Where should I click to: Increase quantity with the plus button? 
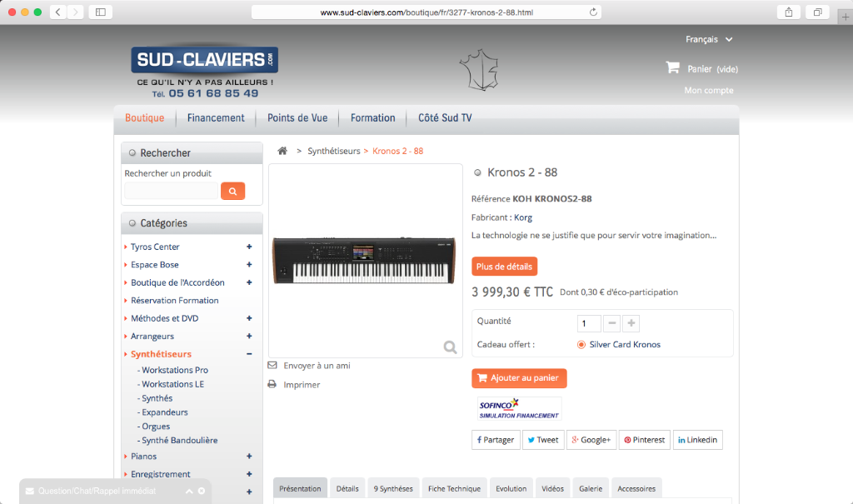point(631,323)
